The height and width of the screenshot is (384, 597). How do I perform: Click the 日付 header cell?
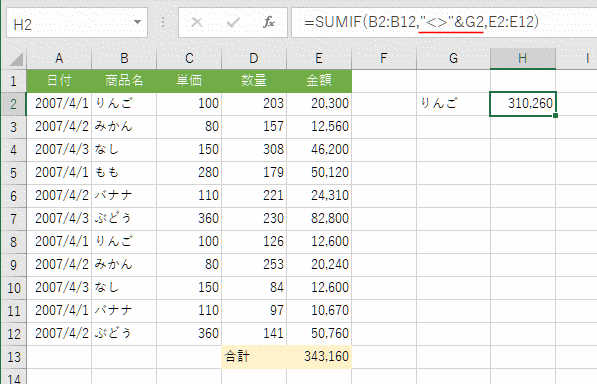[x=59, y=81]
